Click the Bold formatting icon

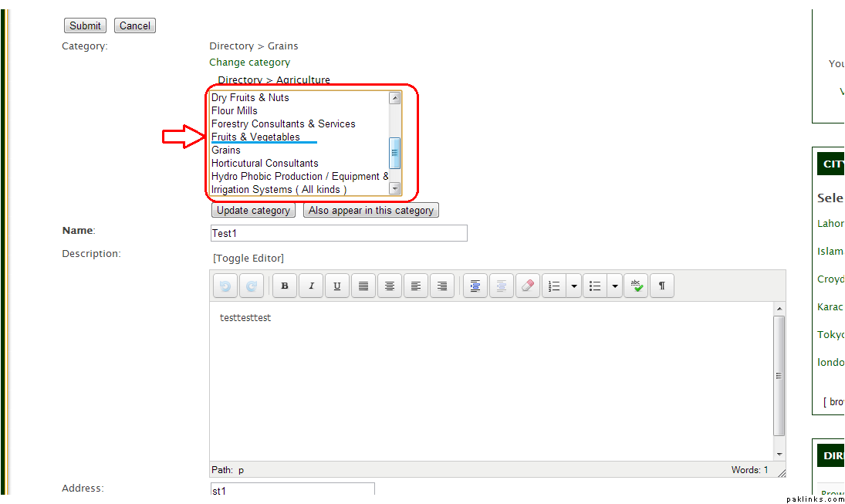(285, 286)
